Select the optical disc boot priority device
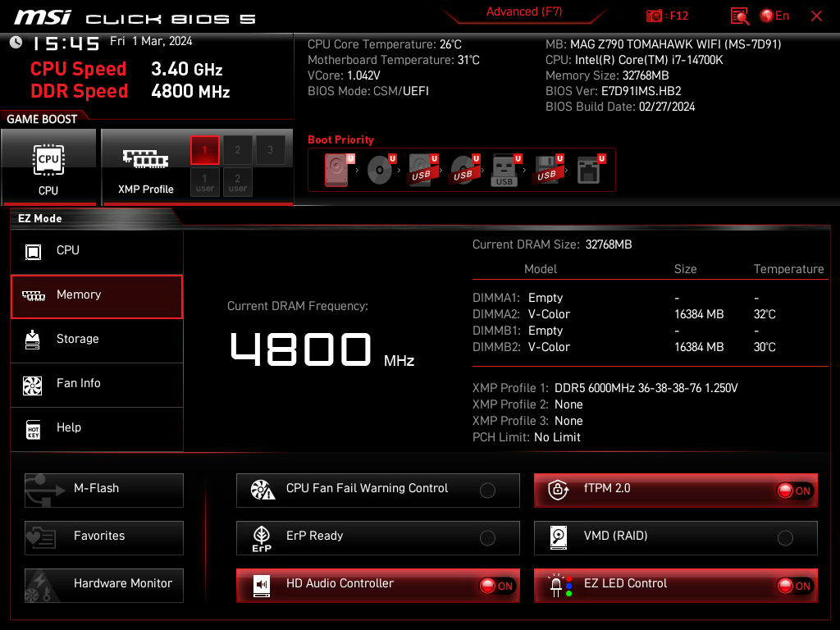 381,170
